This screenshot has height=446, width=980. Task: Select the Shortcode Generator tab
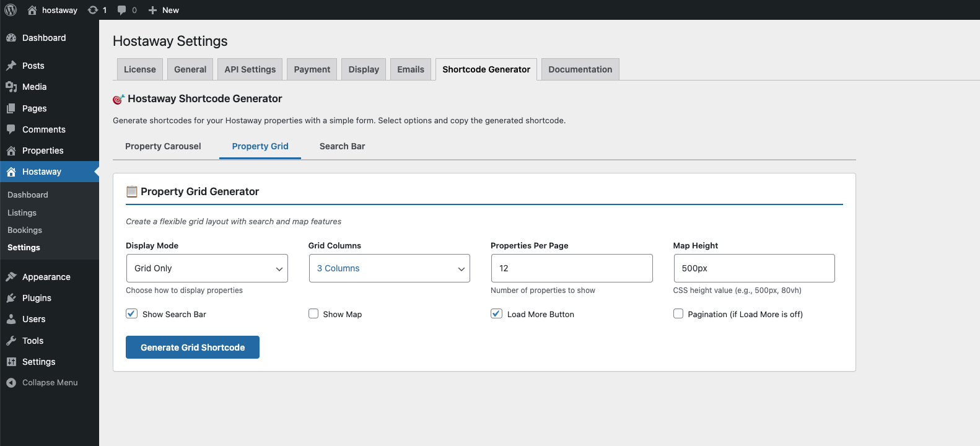486,69
